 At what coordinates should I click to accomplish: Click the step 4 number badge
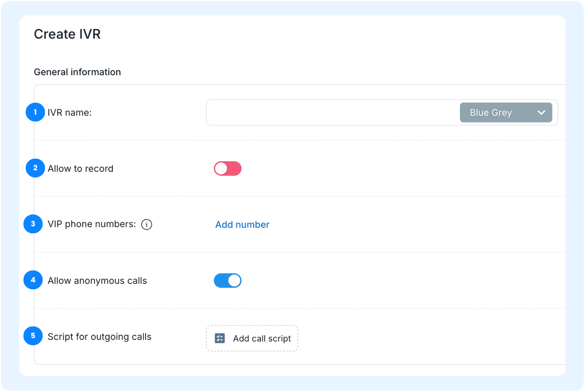(33, 280)
